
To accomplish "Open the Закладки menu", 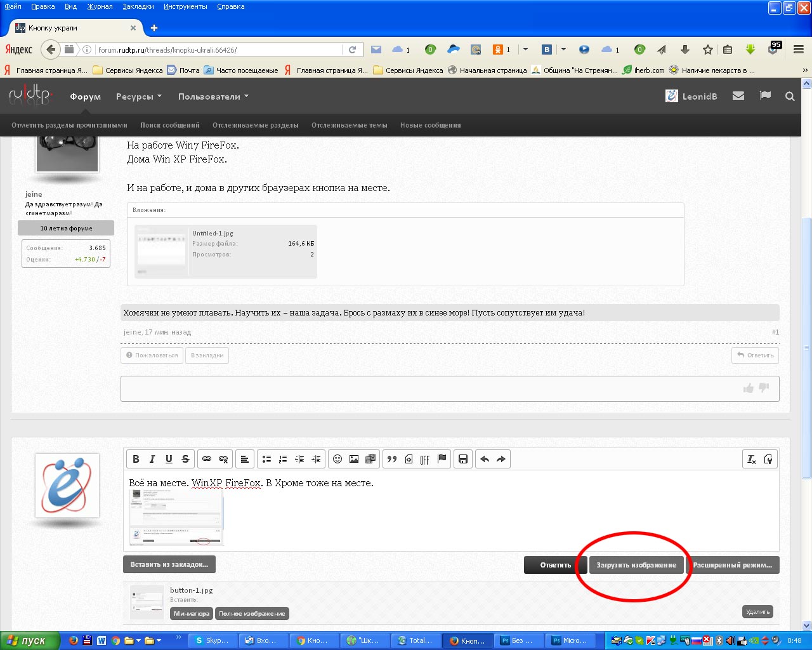I will pyautogui.click(x=138, y=6).
